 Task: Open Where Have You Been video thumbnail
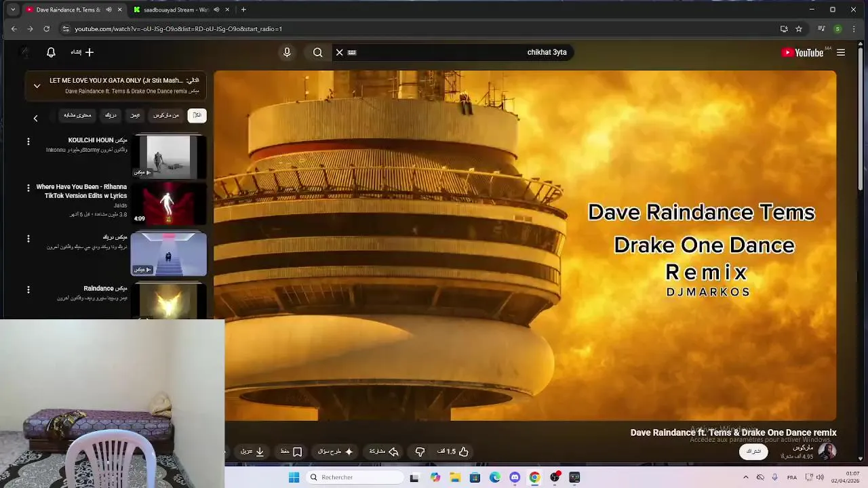pos(169,203)
